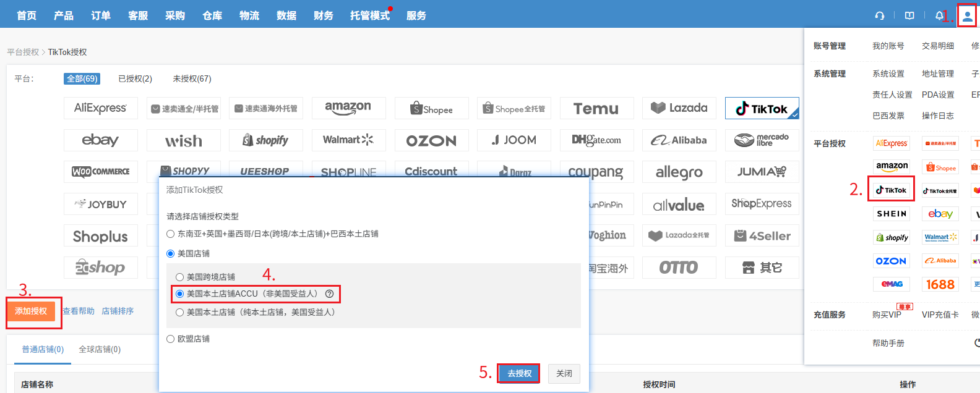Select the TikTok platform logo in the grid
Screen dimensions: 980x393
[762, 108]
